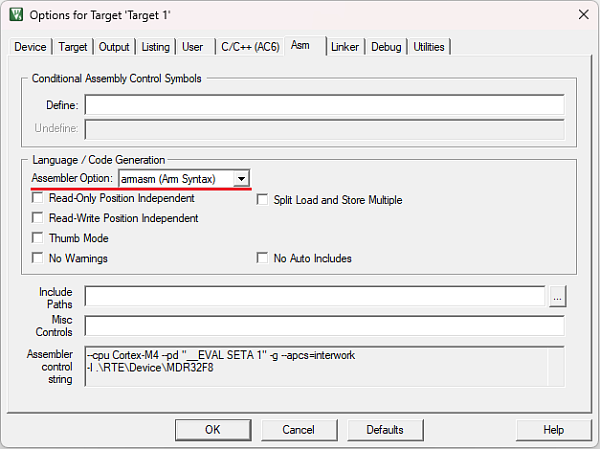Expand the Assembler Option dropdown
Image resolution: width=600 pixels, height=449 pixels.
[241, 179]
